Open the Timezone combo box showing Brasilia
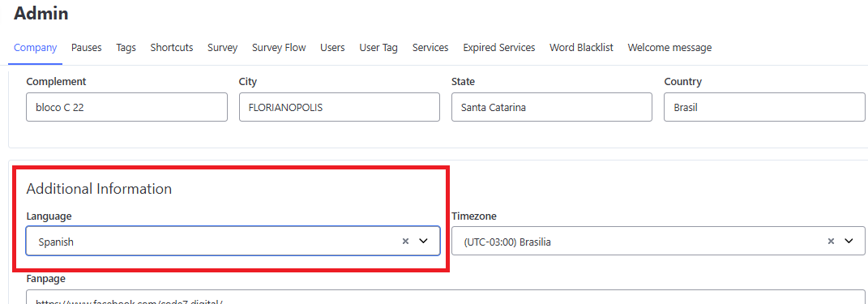 click(658, 241)
